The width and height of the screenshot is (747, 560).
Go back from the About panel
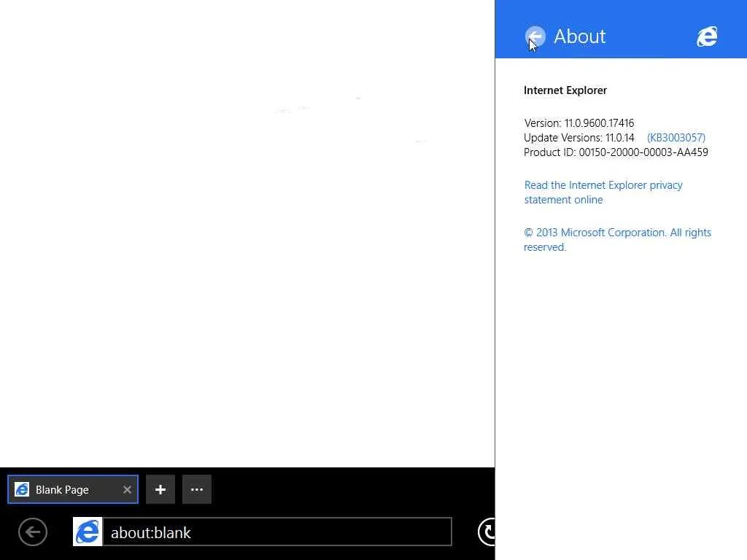point(535,36)
